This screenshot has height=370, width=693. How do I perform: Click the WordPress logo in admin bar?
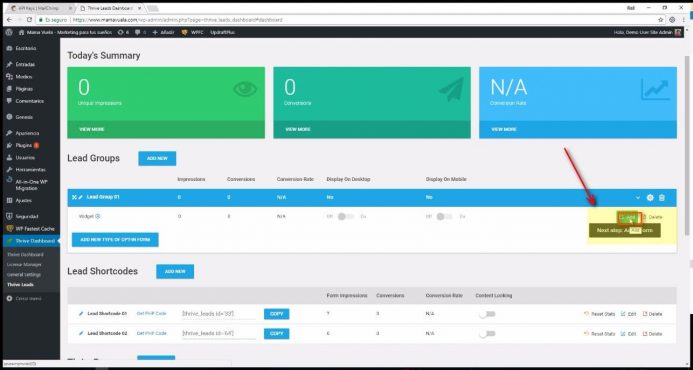(9, 32)
